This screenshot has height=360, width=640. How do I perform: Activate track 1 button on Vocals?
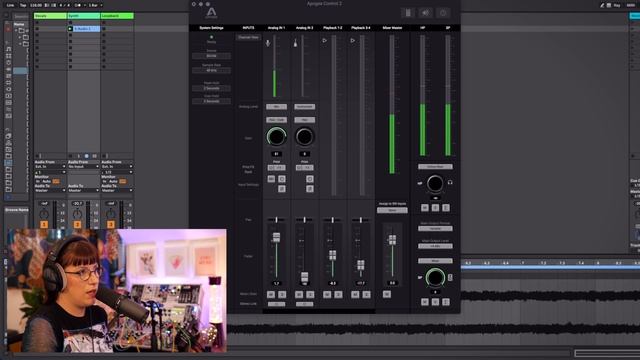point(44,224)
